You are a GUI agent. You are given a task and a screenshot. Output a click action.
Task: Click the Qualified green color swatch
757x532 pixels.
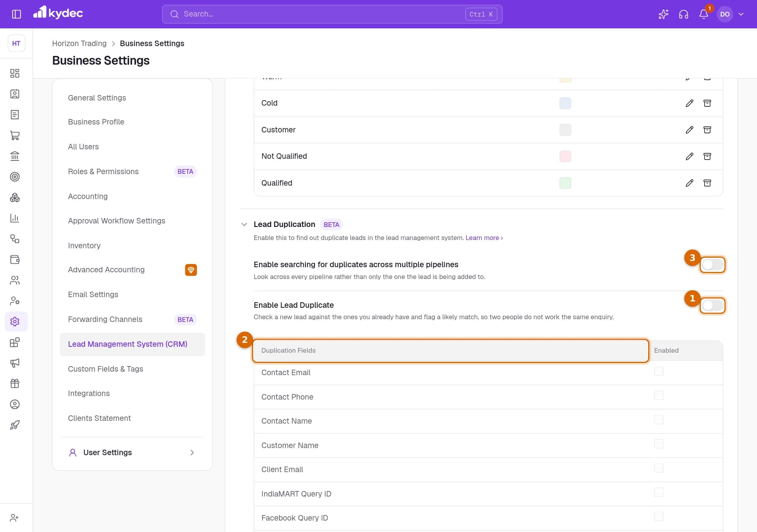565,183
